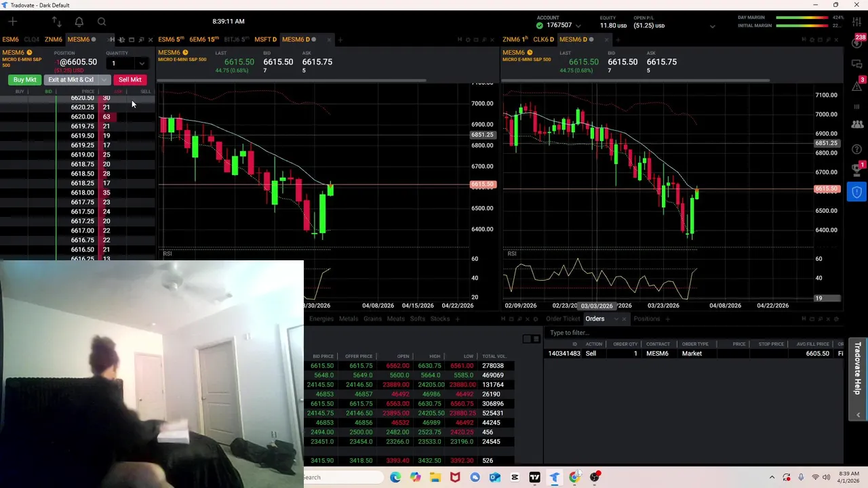Open the chat messages icon in right sidebar

857,64
